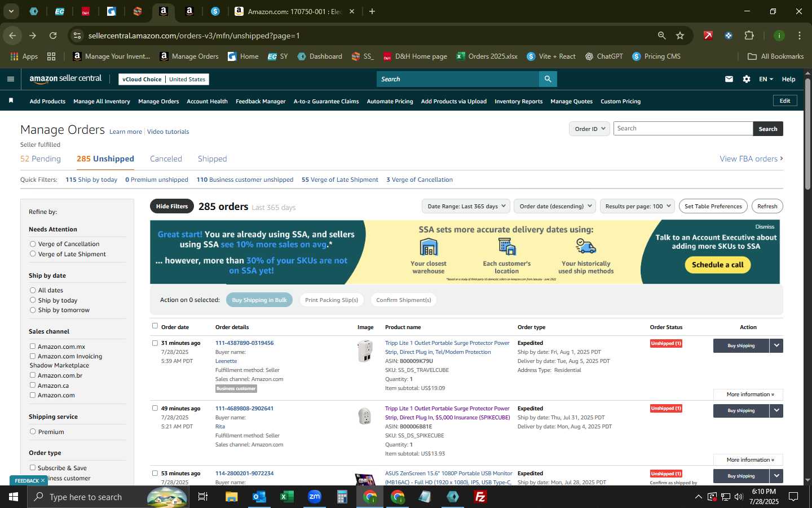Screen dimensions: 812x508
Task: Check the Amazon.ca sales channel box
Action: point(33,385)
